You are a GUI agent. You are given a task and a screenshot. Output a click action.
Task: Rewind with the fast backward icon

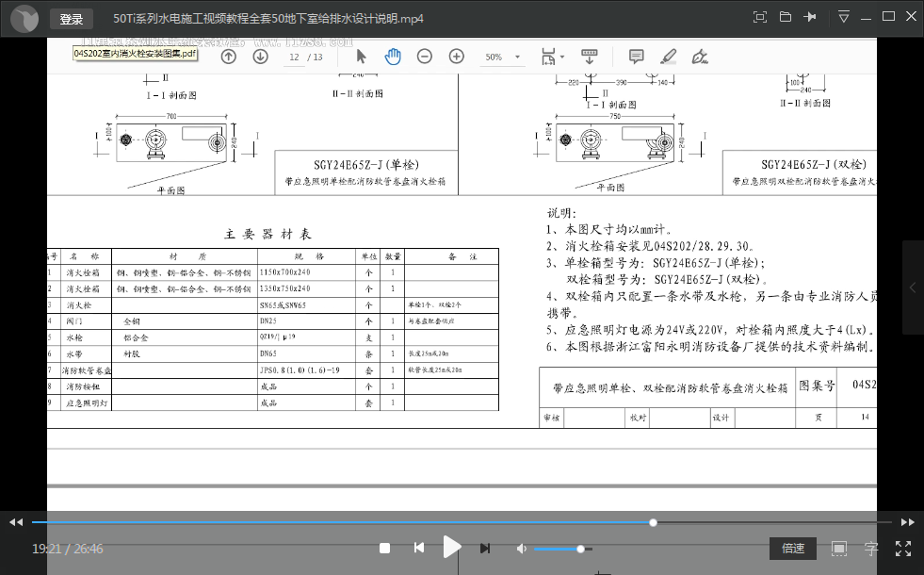coord(16,522)
